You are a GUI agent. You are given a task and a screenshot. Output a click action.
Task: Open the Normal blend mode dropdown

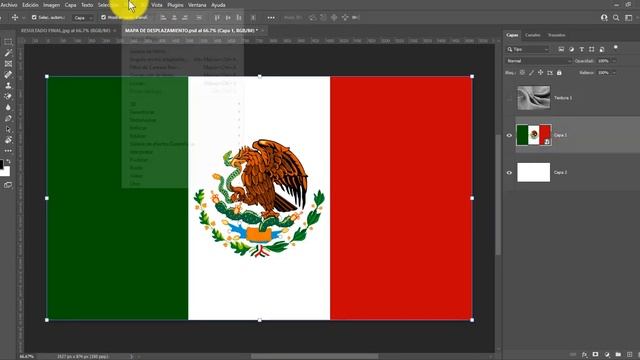[538, 61]
